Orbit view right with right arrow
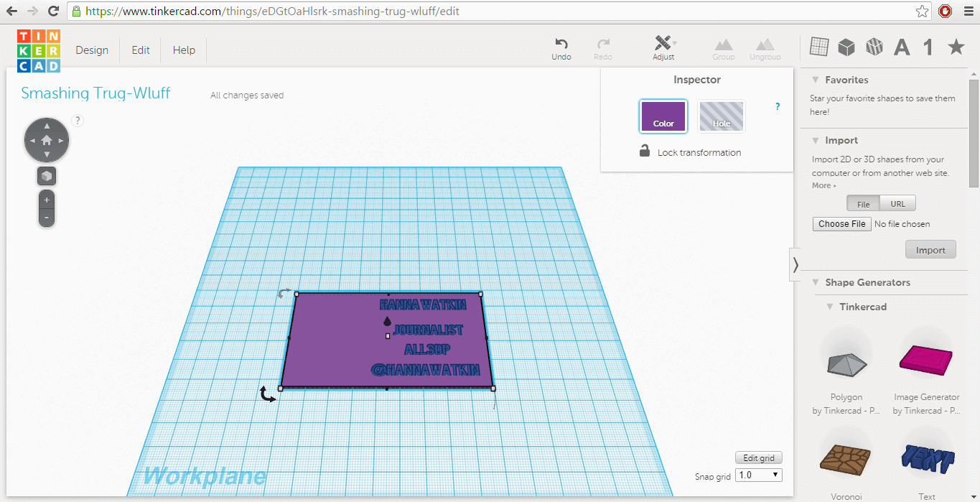The height and width of the screenshot is (502, 980). (x=61, y=141)
